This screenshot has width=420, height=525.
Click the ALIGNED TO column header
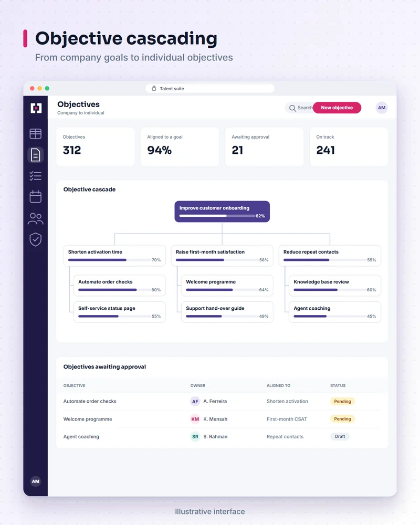click(278, 385)
